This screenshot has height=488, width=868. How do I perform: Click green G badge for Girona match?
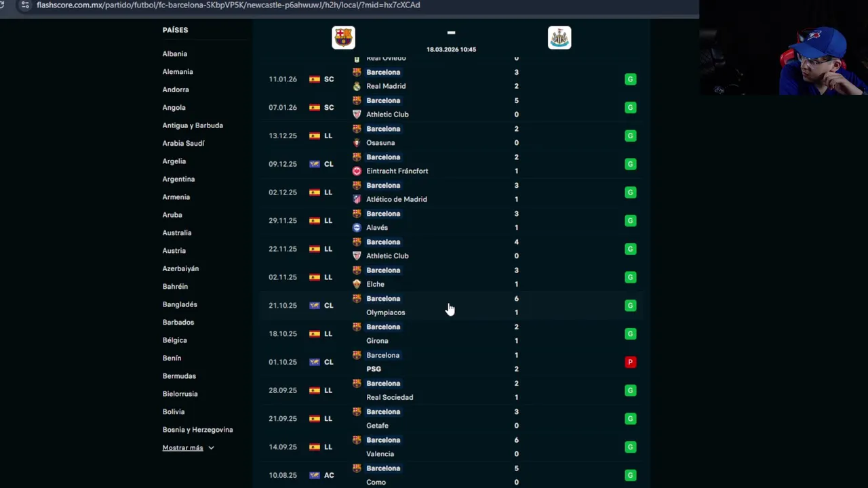tap(630, 333)
